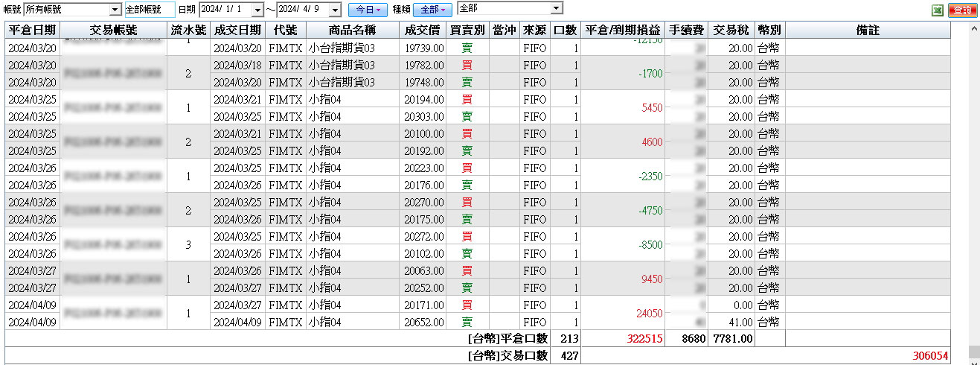Sort by the 平倉日期 column header

pos(32,30)
